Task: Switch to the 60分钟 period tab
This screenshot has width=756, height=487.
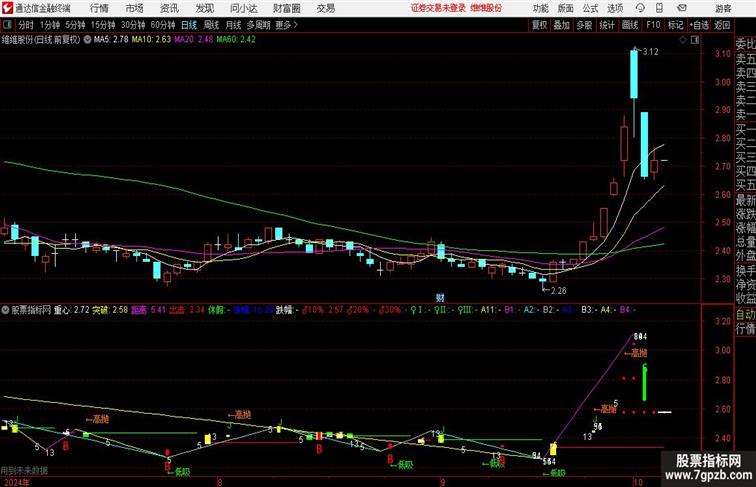Action: tap(162, 25)
